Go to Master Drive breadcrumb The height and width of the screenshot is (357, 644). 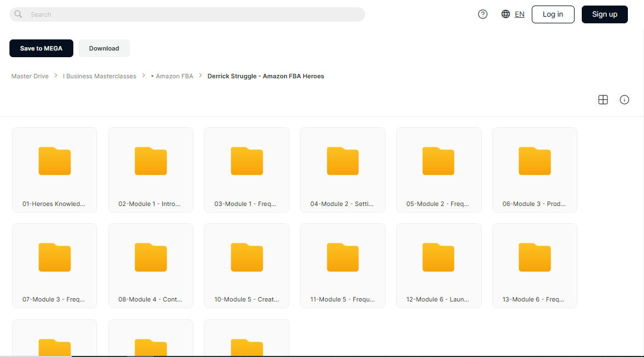pos(30,76)
